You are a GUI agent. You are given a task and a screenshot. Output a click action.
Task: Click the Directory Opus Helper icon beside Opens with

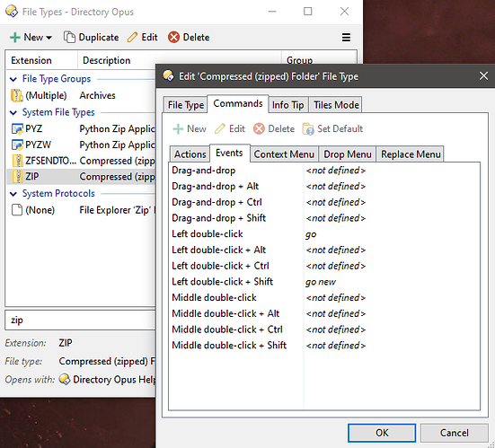65,379
